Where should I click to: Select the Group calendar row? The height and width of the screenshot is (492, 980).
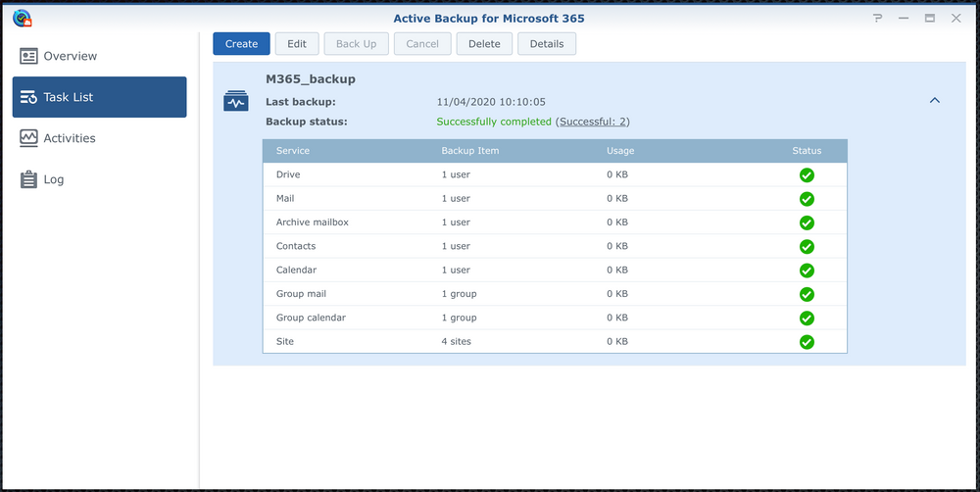(x=555, y=318)
